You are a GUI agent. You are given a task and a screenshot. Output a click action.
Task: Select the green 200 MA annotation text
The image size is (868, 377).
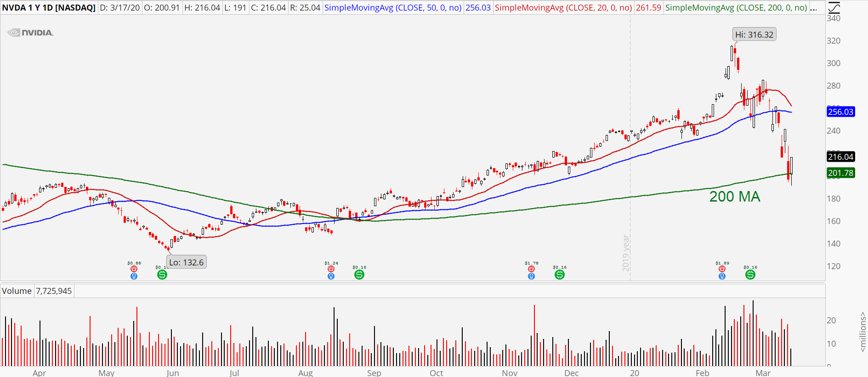(735, 197)
